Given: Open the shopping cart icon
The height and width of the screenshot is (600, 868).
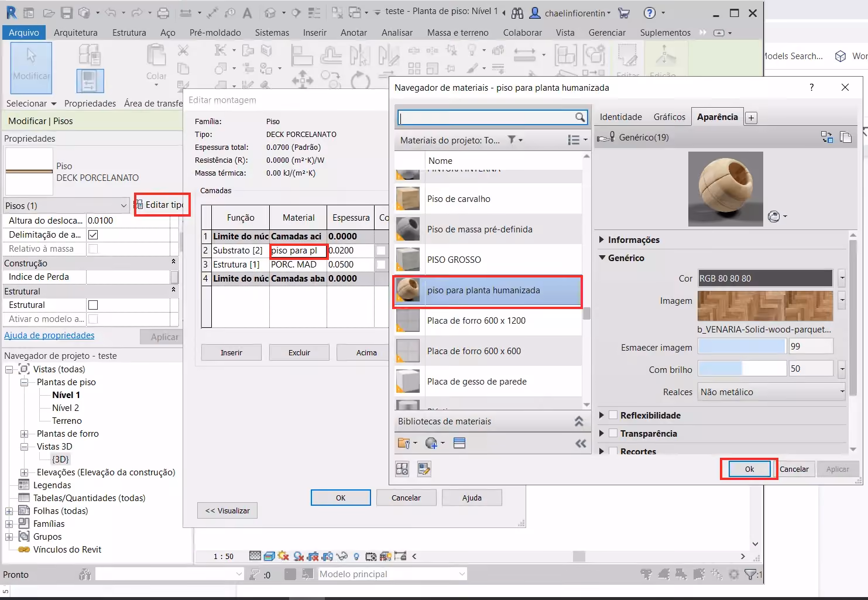Looking at the screenshot, I should coord(624,12).
